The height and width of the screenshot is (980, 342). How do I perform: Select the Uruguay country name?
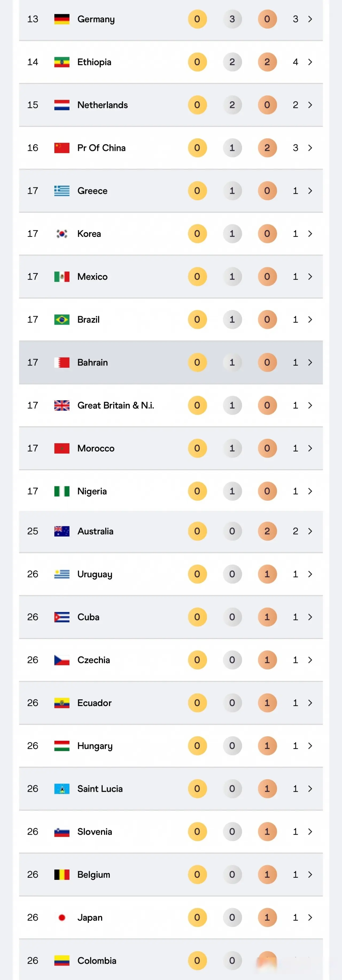94,574
